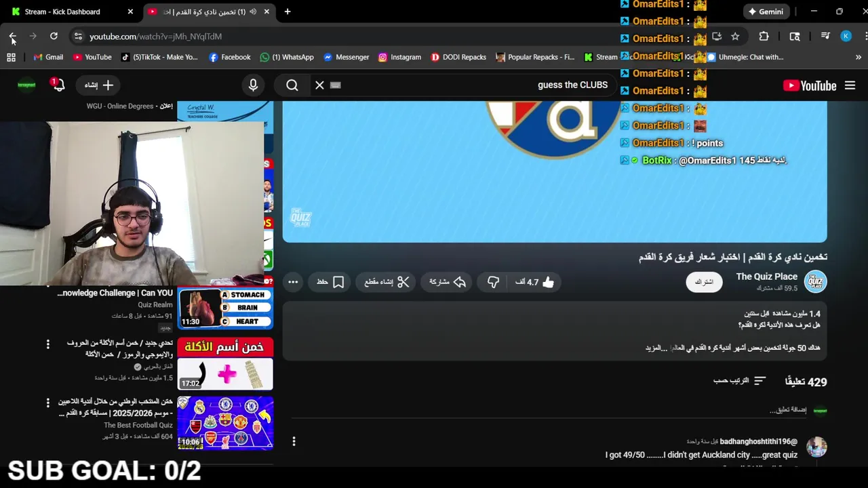Open the Instagram bookmark
This screenshot has width=868, height=488.
pos(400,58)
